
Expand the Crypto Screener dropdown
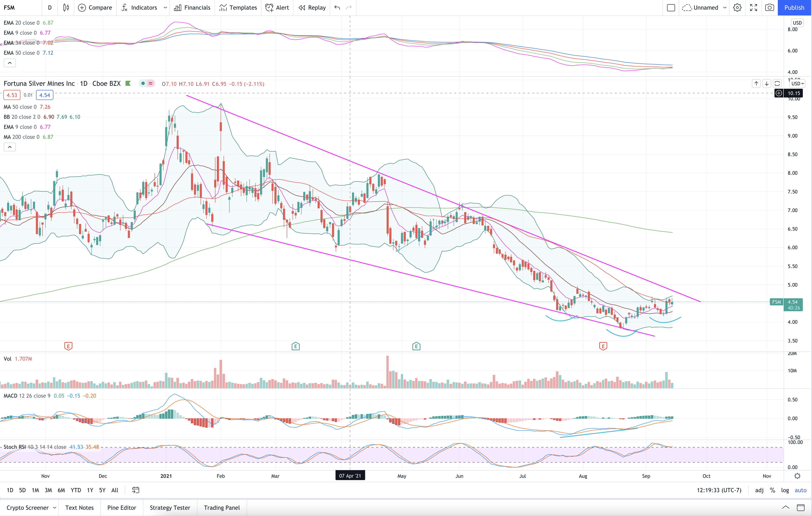tap(54, 508)
